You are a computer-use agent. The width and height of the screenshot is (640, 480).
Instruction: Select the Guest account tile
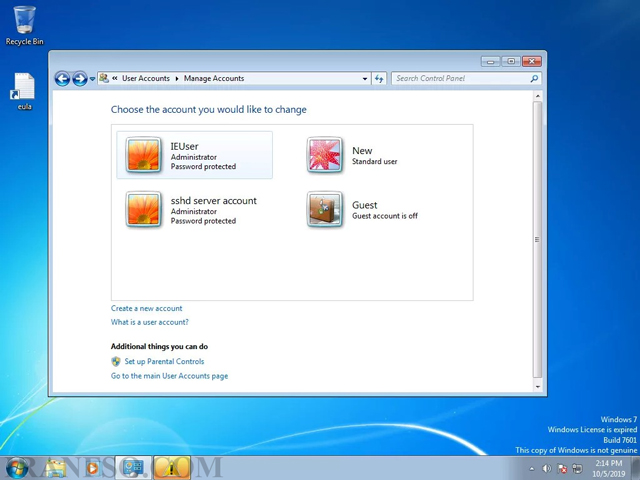(363, 209)
